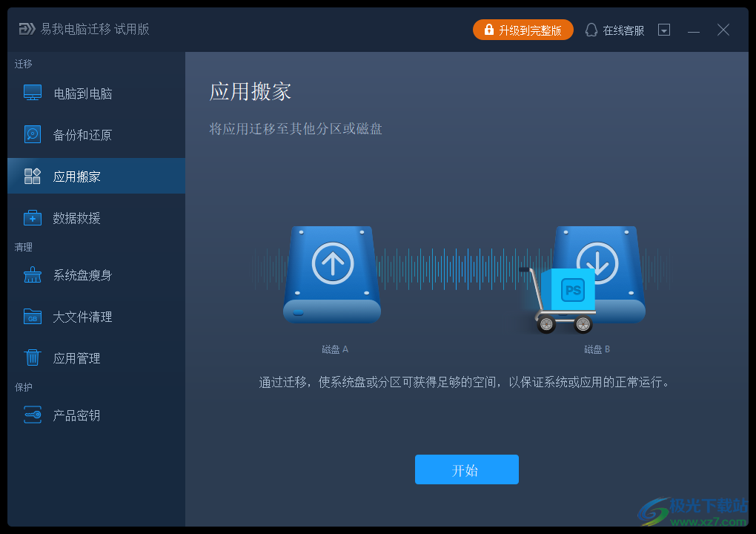Image resolution: width=756 pixels, height=534 pixels.
Task: Select the 数据救援 plus icon
Action: click(33, 217)
